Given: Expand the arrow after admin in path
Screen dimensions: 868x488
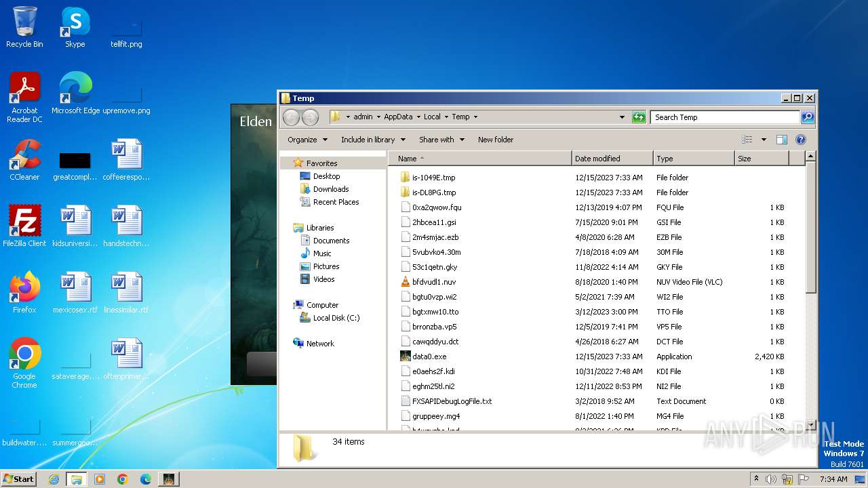Looking at the screenshot, I should coord(378,117).
